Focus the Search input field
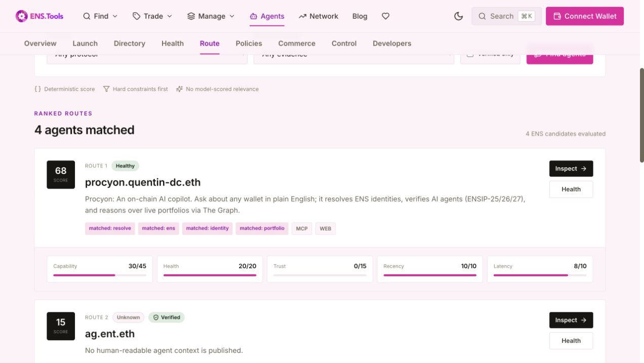 pyautogui.click(x=506, y=16)
